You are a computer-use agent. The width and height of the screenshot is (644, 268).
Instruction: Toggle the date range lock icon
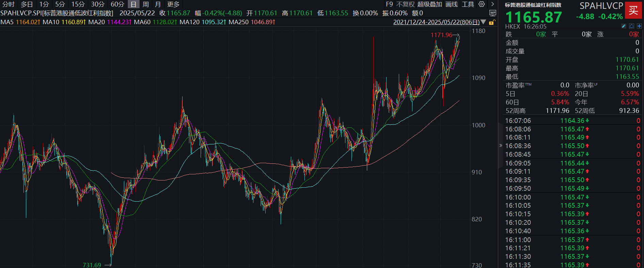pos(491,22)
